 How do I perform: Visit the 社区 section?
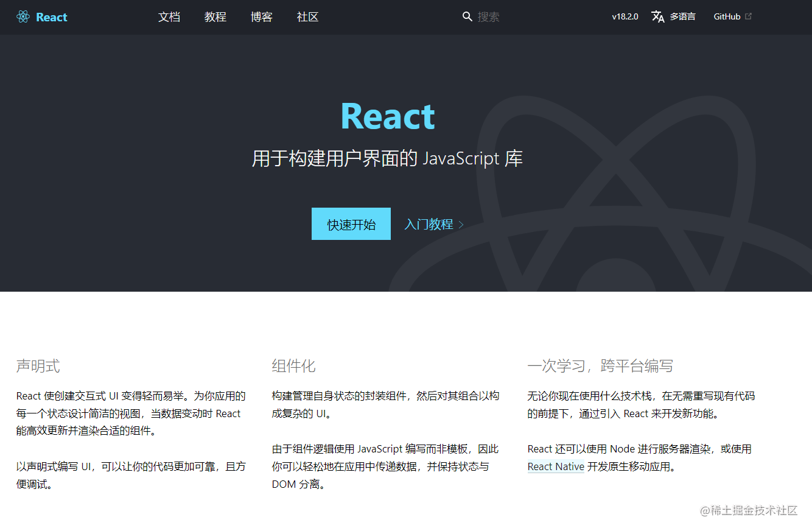point(307,17)
